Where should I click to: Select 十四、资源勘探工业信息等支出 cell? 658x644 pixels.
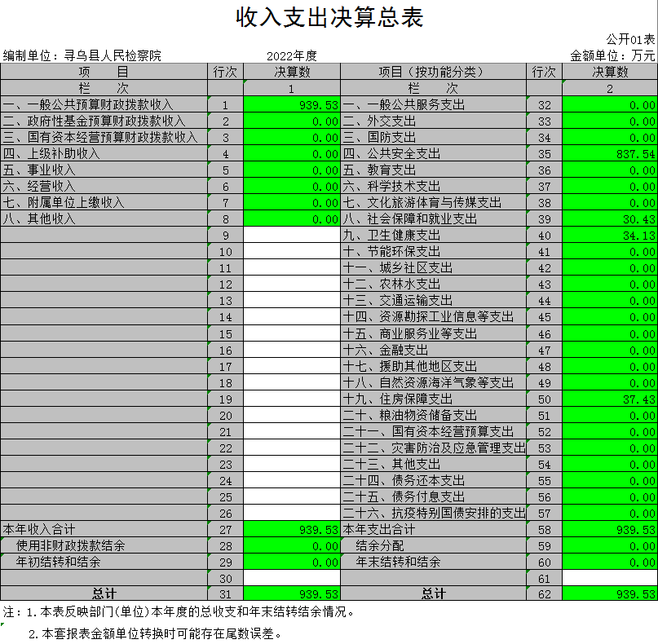click(434, 317)
